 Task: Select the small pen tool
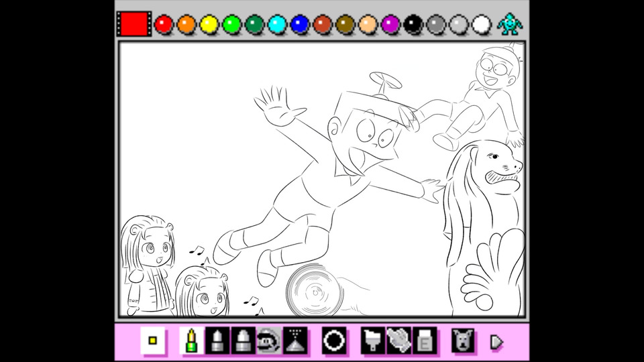(191, 341)
